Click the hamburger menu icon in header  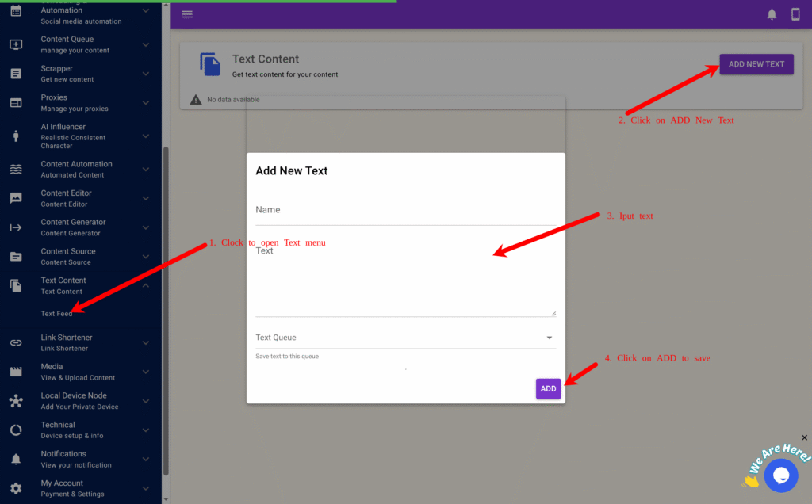click(187, 14)
